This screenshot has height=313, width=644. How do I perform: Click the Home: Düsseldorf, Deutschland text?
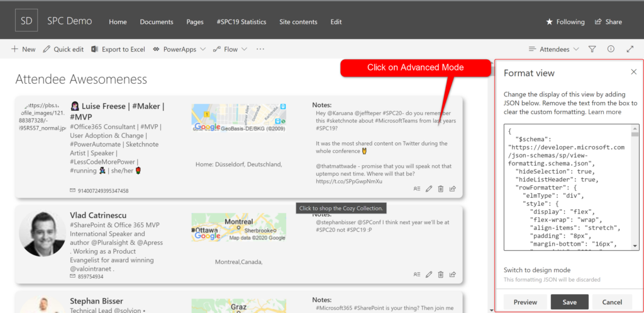[x=238, y=164]
